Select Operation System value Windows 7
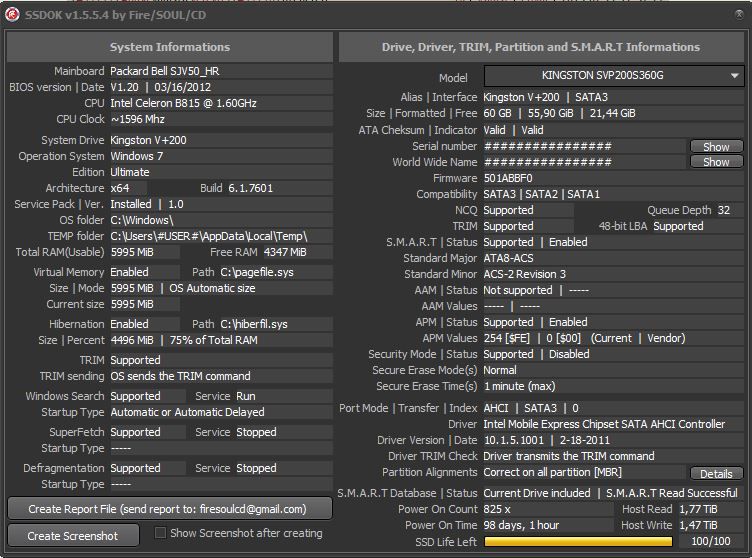This screenshot has height=558, width=752. click(137, 156)
